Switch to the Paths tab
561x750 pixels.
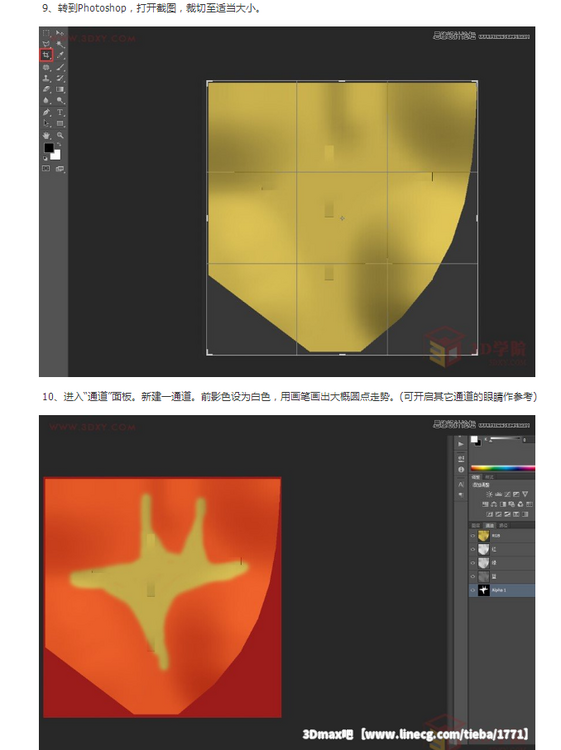[x=503, y=526]
